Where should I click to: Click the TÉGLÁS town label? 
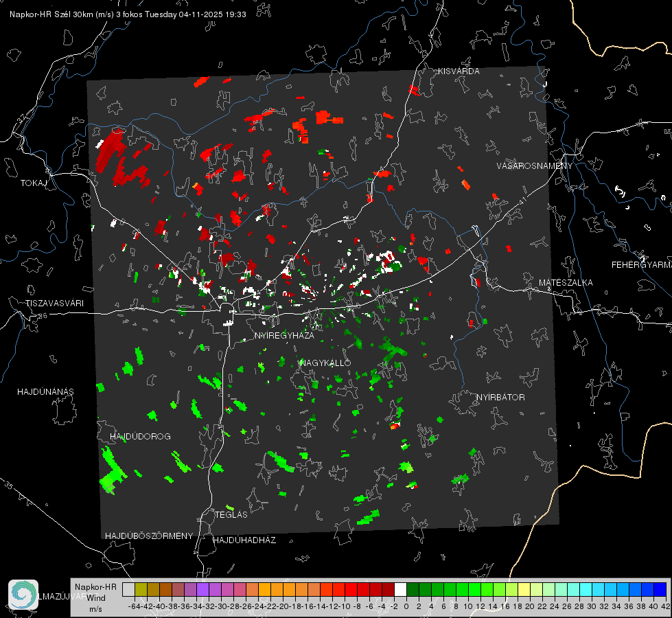[x=231, y=514]
